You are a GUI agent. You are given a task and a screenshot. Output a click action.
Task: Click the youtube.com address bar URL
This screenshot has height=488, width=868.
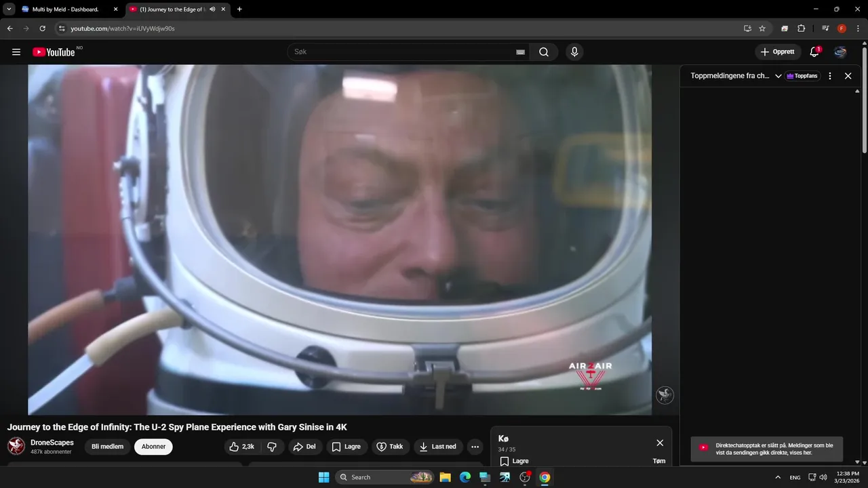123,28
